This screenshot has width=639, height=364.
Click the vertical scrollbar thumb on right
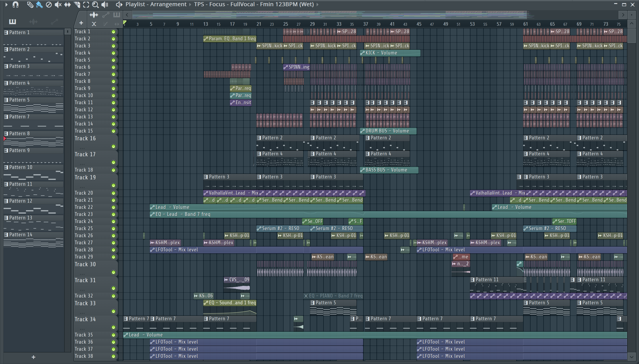631,36
